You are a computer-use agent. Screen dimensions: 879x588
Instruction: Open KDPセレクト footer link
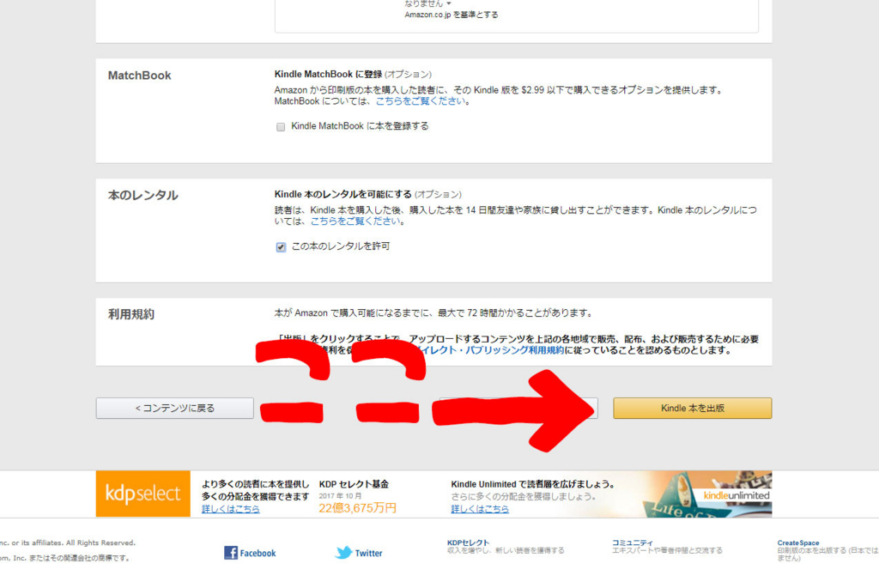pyautogui.click(x=468, y=543)
